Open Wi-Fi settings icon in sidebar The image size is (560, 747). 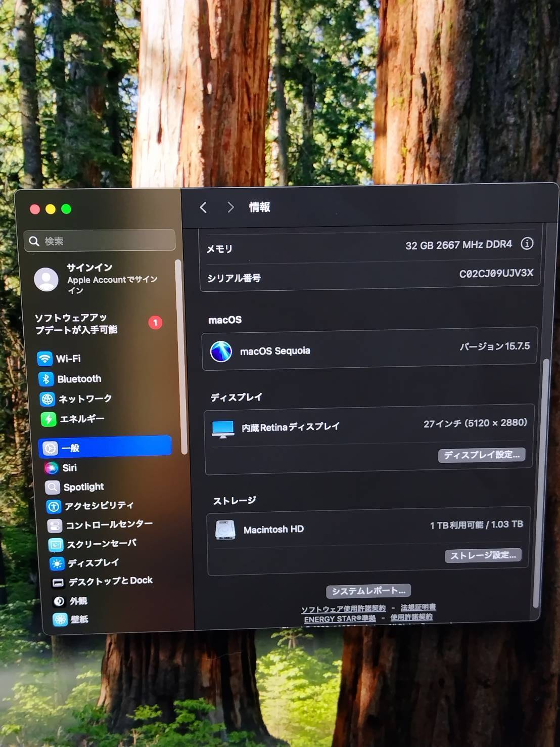tap(44, 359)
